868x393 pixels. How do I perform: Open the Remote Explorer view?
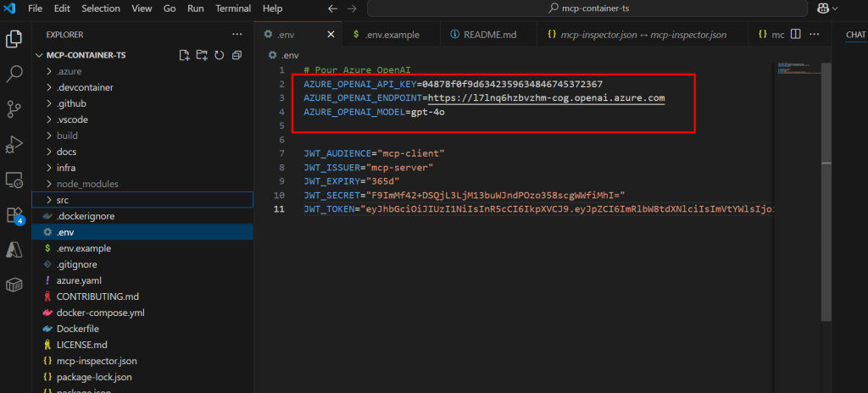14,180
